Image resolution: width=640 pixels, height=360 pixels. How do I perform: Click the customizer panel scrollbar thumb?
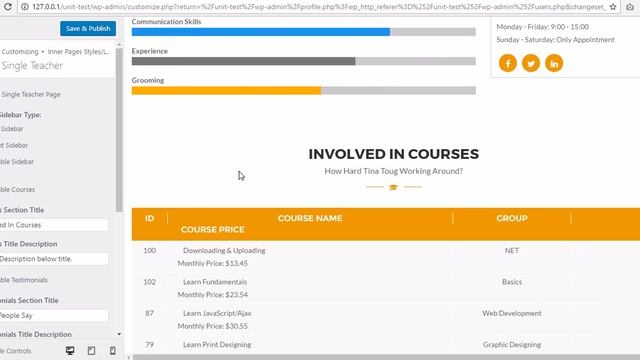tap(119, 130)
